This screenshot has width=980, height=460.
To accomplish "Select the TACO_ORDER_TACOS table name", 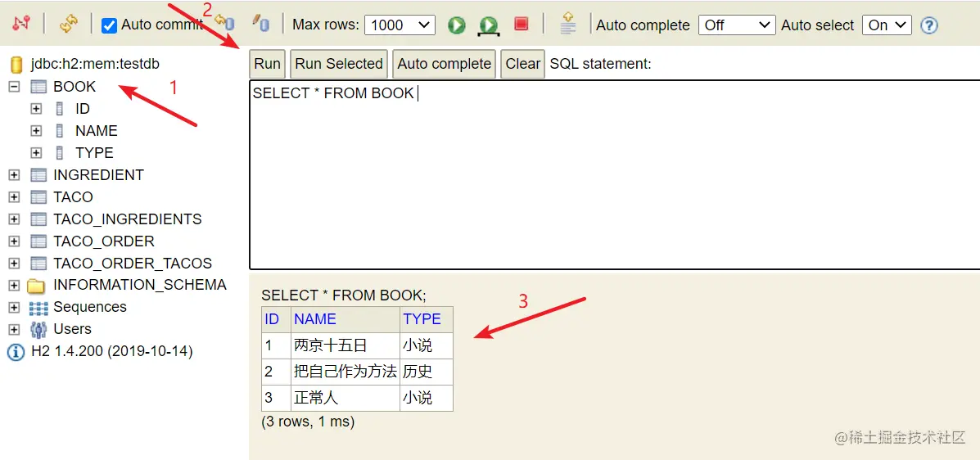I will (133, 263).
